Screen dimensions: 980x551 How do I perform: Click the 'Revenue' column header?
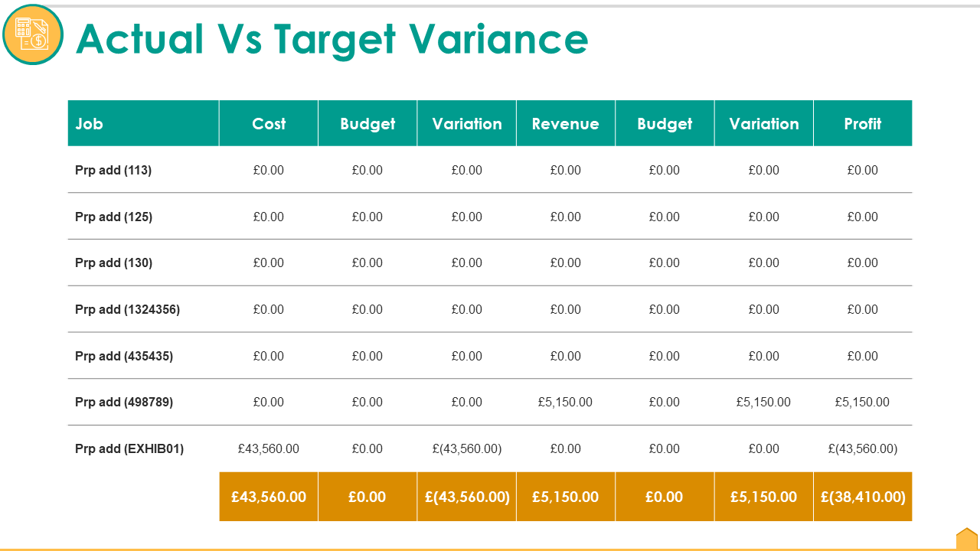(566, 123)
